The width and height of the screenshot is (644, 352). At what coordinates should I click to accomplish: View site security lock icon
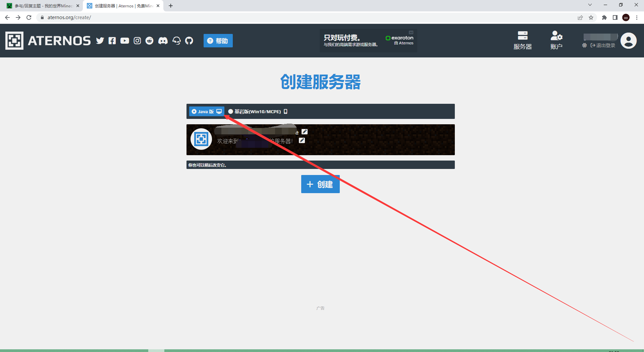coord(42,17)
